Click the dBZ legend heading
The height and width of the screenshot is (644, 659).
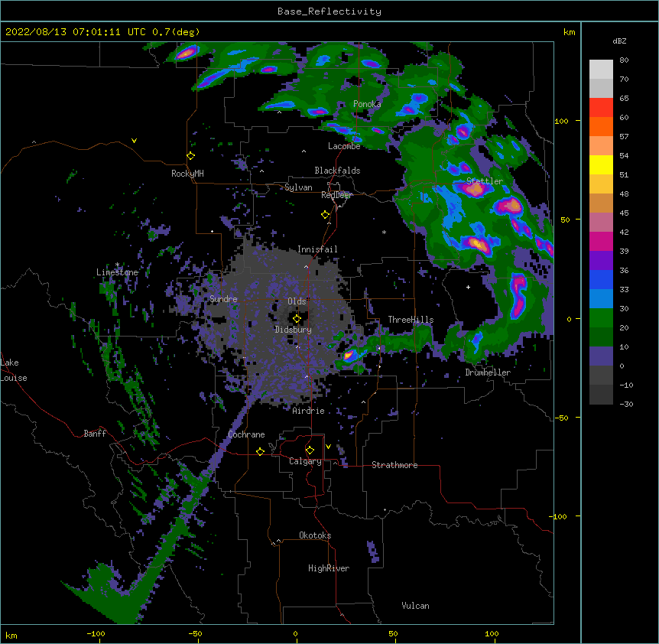pyautogui.click(x=619, y=41)
